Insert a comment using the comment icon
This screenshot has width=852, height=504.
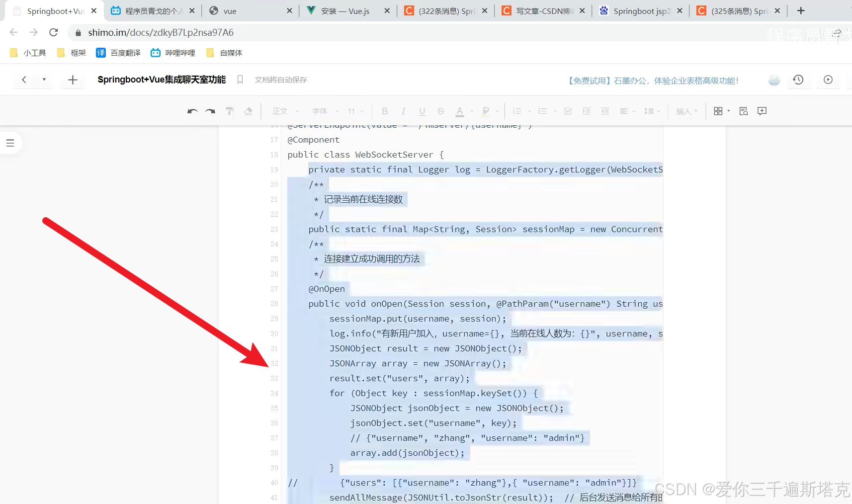point(762,111)
